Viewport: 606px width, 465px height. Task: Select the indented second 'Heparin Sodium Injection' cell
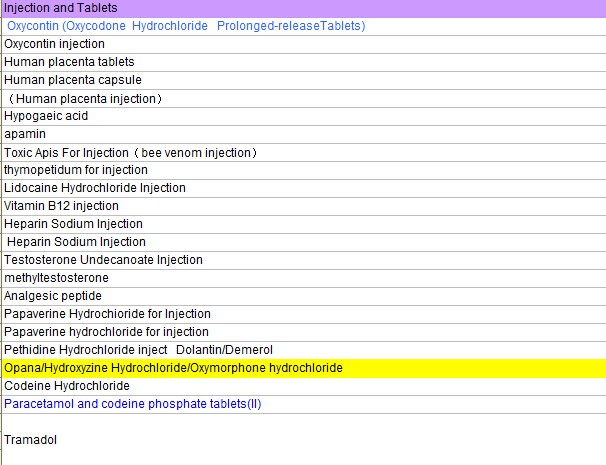point(304,242)
